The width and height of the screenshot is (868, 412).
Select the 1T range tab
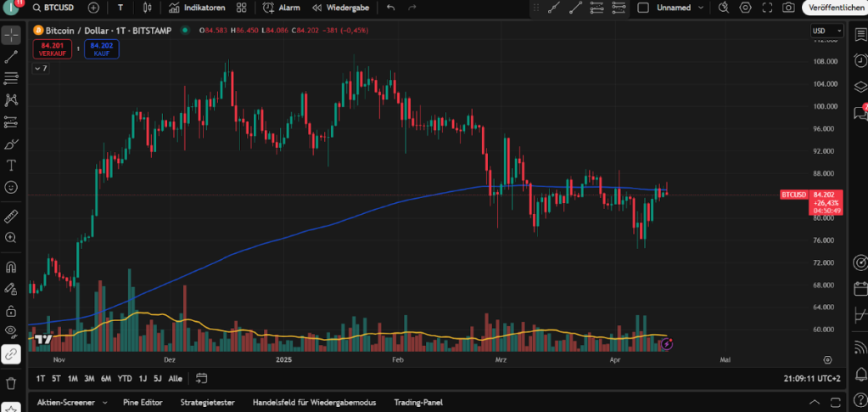[41, 379]
